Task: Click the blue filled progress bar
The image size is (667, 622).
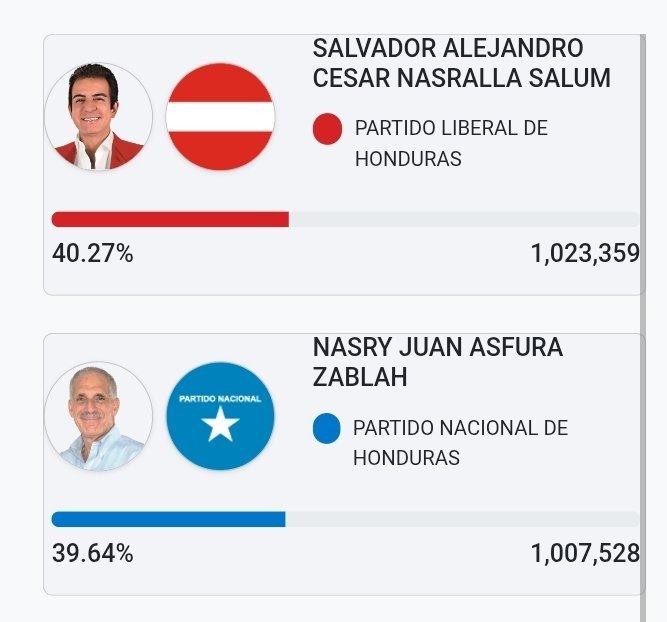Action: click(x=168, y=519)
